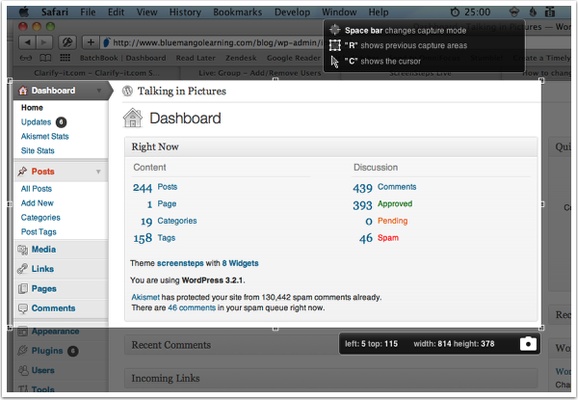The width and height of the screenshot is (578, 400).
Task: Click the Links chain icon
Action: 22,269
